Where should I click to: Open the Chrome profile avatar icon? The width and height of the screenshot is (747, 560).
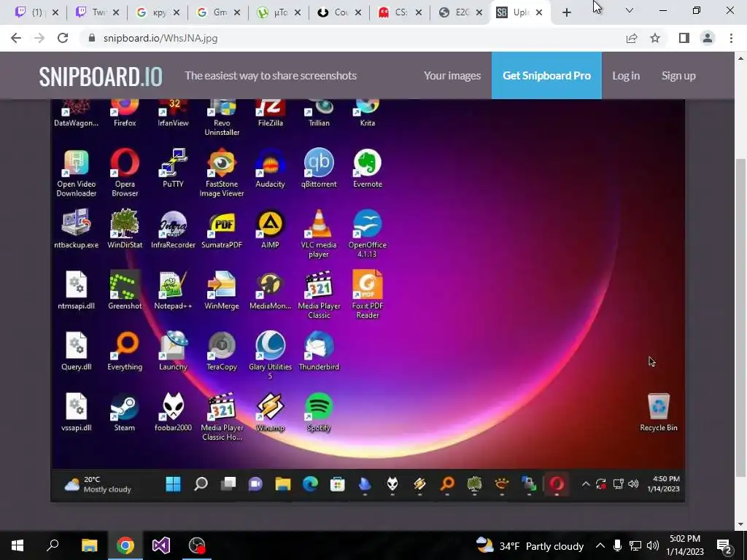708,38
